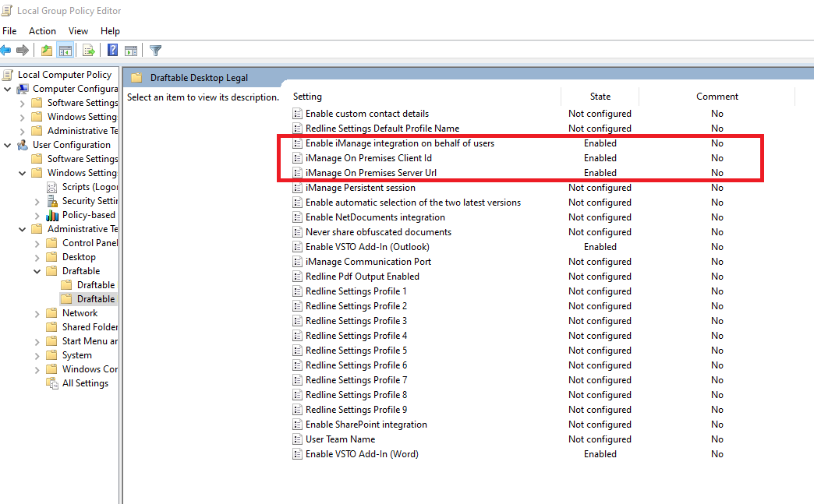Select Enable iManage integration on behalf of users
The height and width of the screenshot is (504, 814).
point(400,143)
